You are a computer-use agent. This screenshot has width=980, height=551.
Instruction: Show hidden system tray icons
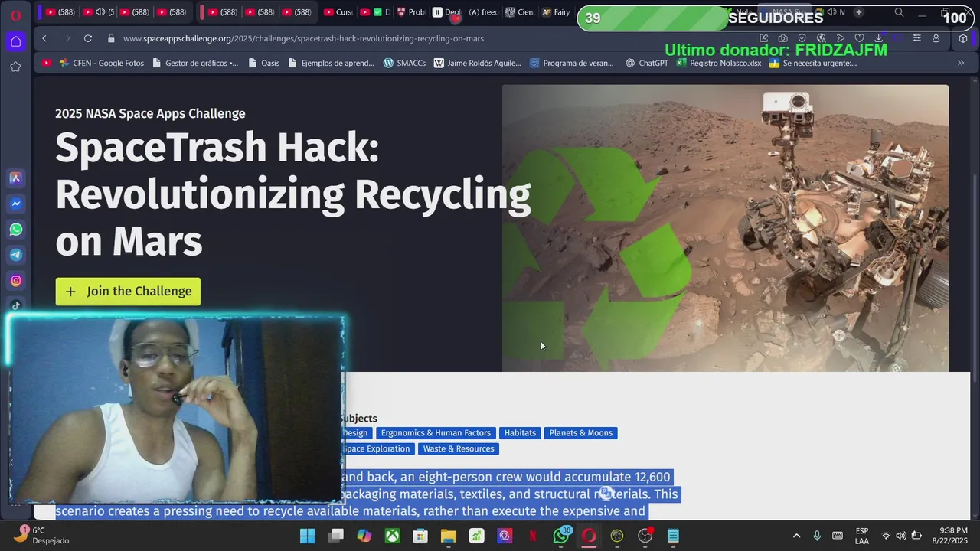(796, 536)
